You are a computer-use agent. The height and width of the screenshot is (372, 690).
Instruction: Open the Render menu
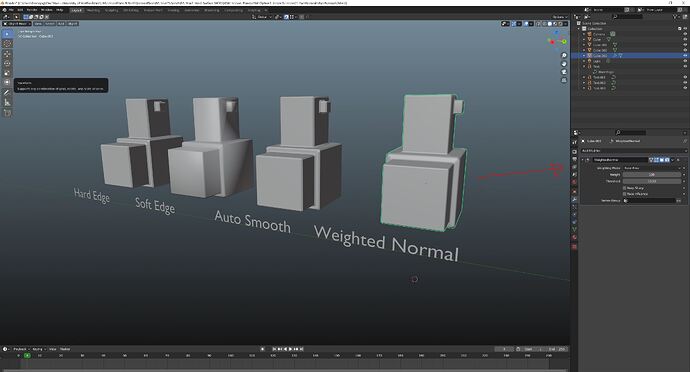[32, 10]
